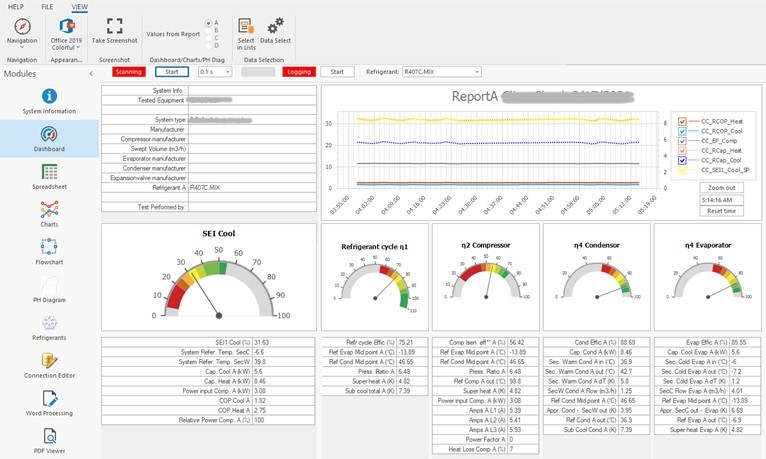The height and width of the screenshot is (459, 766).
Task: Click the Take Screenshot icon
Action: (114, 25)
